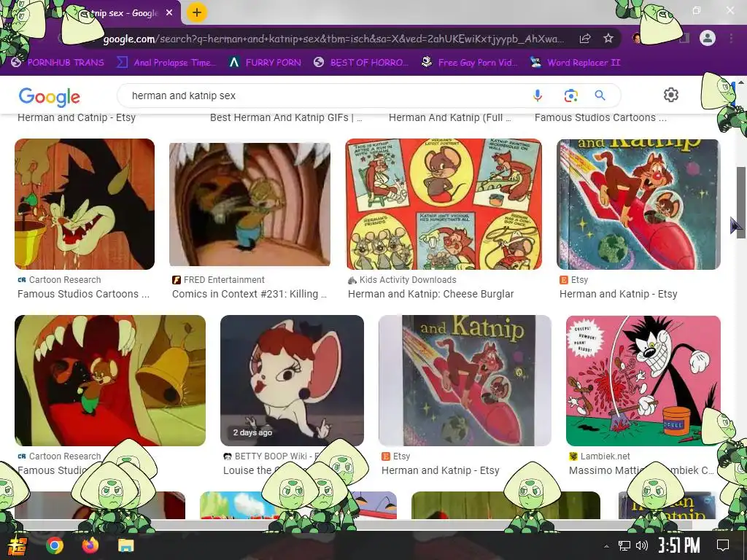
Task: Open network status icon in system tray
Action: point(624,545)
